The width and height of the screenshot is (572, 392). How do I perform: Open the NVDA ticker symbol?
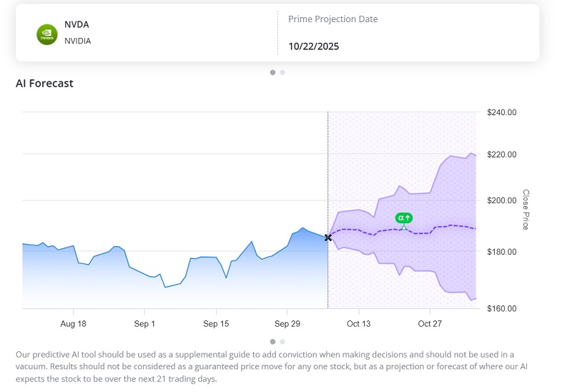(x=77, y=24)
